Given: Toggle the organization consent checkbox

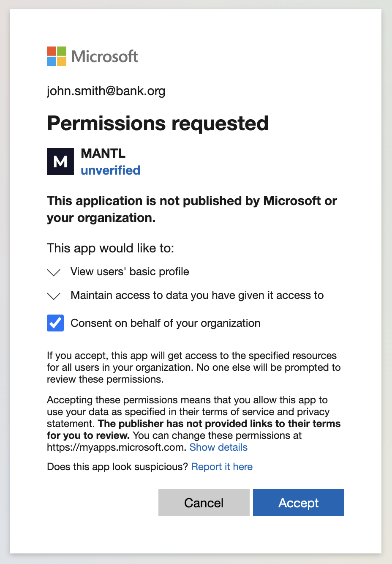Looking at the screenshot, I should (55, 323).
